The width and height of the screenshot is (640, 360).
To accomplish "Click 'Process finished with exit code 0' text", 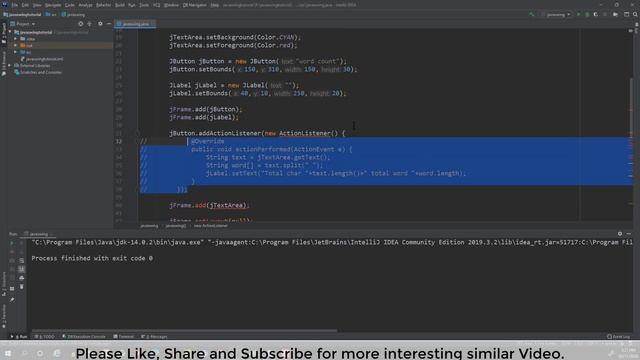I will pos(92,258).
